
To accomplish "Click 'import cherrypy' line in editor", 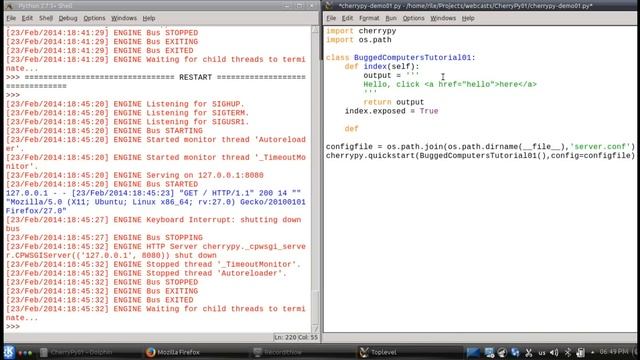I will (x=361, y=31).
